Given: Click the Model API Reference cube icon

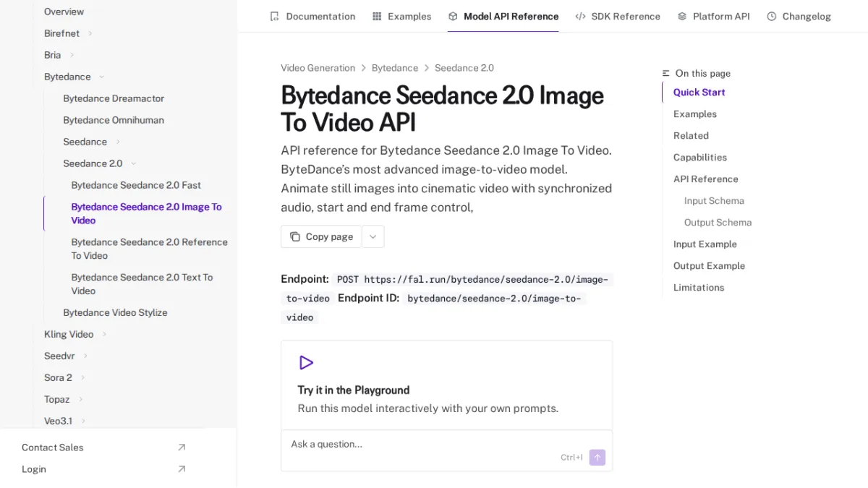Looking at the screenshot, I should 453,16.
